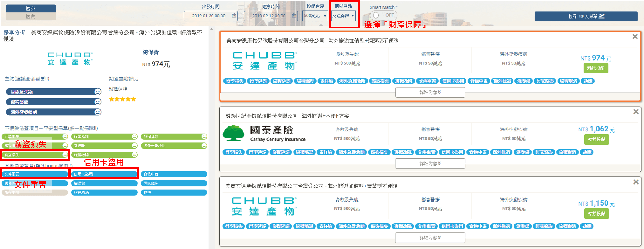Screen dimensions: 644x249
Task: Click smiley icon on 竊盜損失 green bar
Action: (65, 155)
